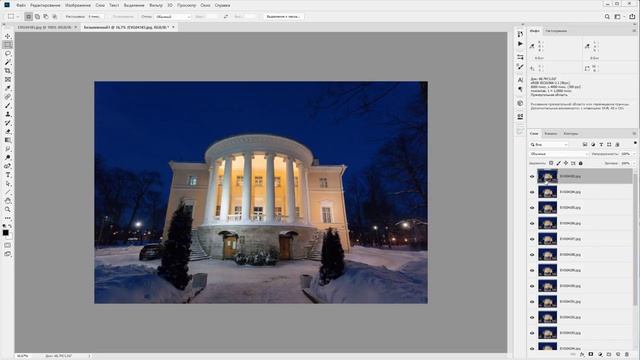
Task: Toggle visibility of sixth layer from top
Action: [532, 255]
